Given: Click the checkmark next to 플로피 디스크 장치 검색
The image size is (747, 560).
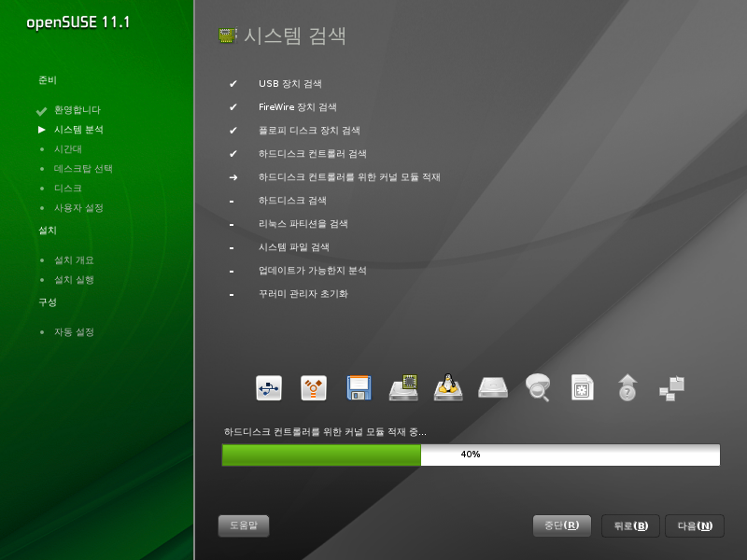Looking at the screenshot, I should pyautogui.click(x=233, y=131).
